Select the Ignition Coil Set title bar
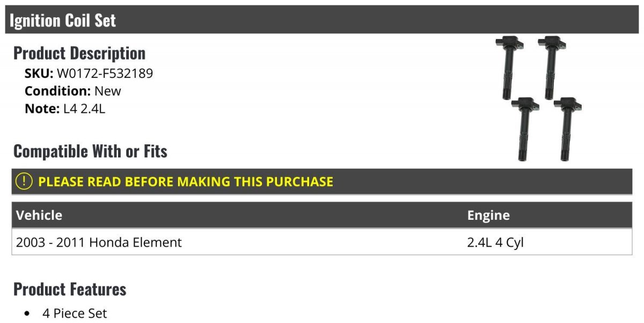Screen dimensions: 644x323 point(322,20)
